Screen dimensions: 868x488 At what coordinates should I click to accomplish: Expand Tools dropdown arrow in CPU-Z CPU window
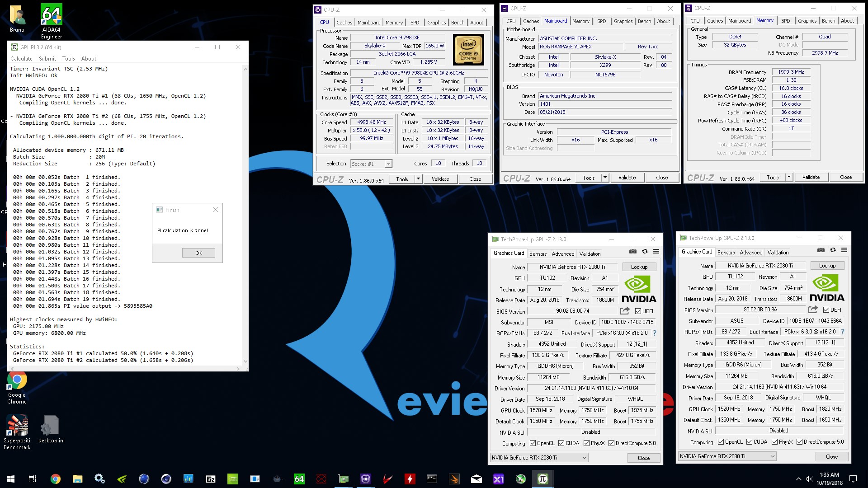pos(418,179)
